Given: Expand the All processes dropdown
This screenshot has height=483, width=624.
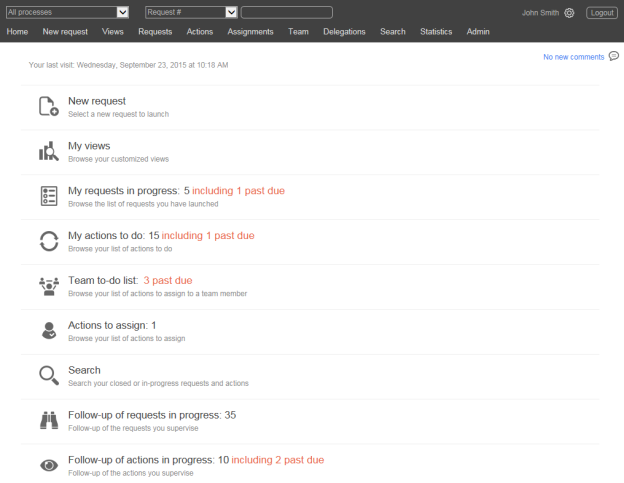Looking at the screenshot, I should coord(122,12).
